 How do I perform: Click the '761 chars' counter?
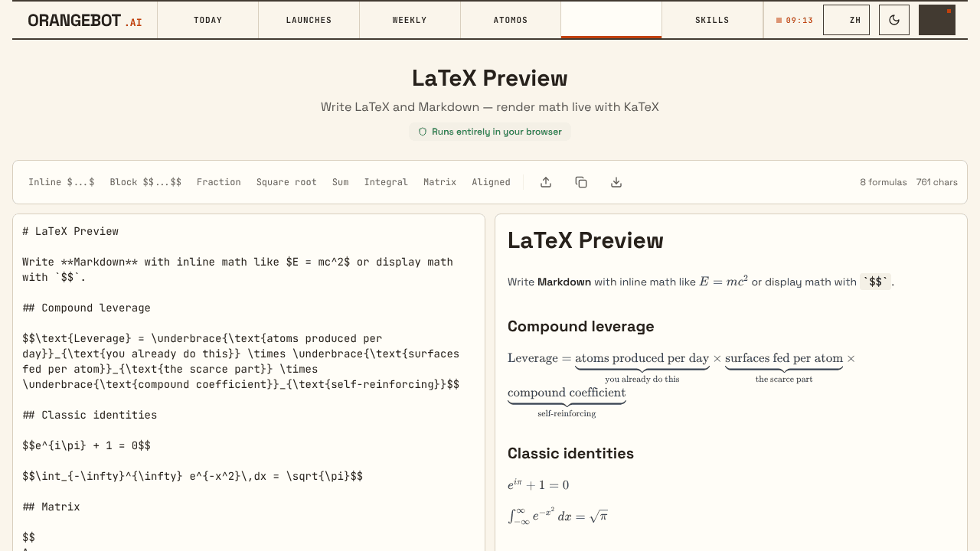click(x=937, y=182)
